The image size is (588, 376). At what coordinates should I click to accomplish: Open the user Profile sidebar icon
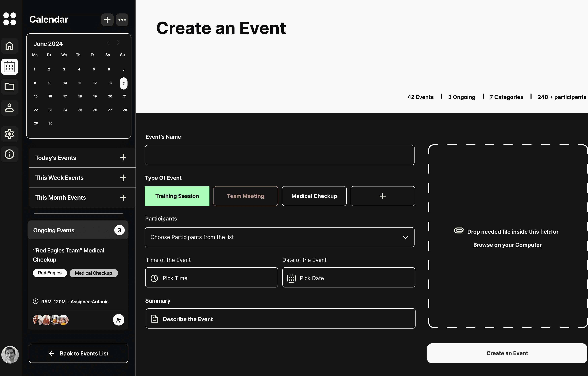[10, 108]
